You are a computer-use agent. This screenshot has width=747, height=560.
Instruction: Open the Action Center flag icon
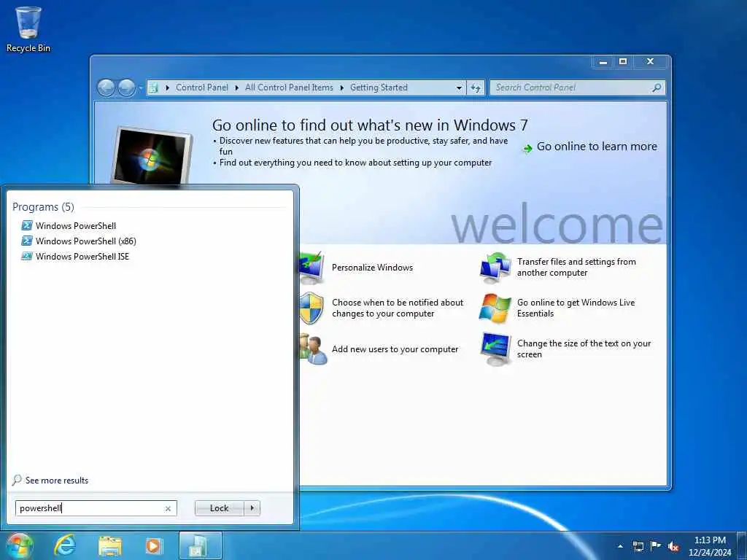click(x=656, y=546)
